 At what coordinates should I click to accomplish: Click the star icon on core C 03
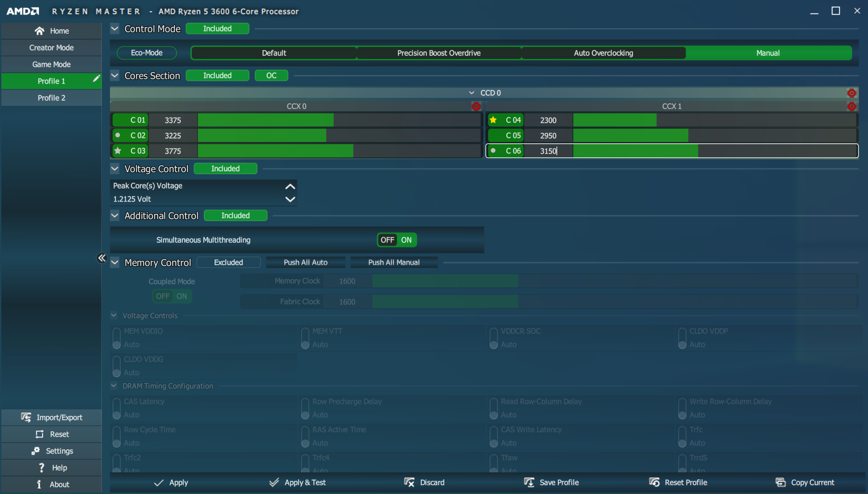[x=118, y=151]
